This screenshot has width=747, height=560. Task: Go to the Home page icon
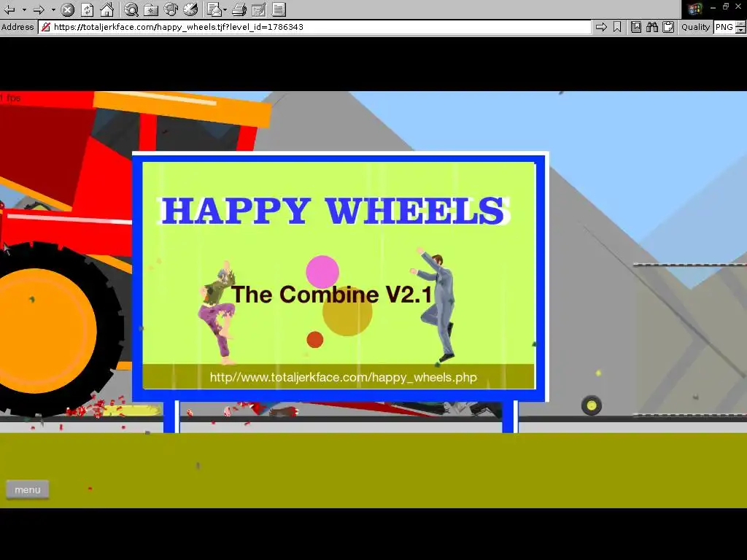[107, 9]
